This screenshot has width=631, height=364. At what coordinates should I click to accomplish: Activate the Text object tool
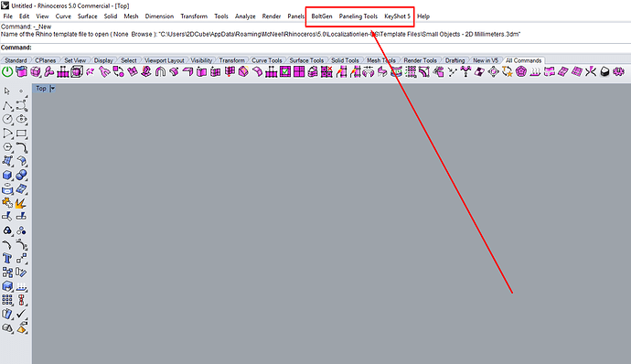[7, 258]
